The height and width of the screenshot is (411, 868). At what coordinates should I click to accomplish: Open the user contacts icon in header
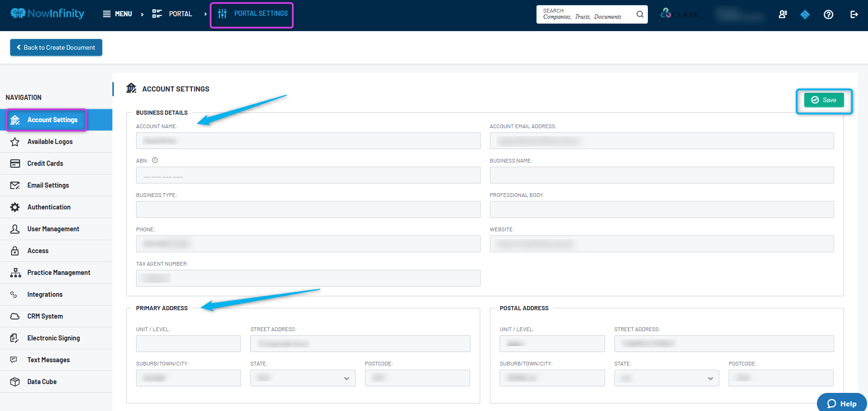(x=783, y=14)
